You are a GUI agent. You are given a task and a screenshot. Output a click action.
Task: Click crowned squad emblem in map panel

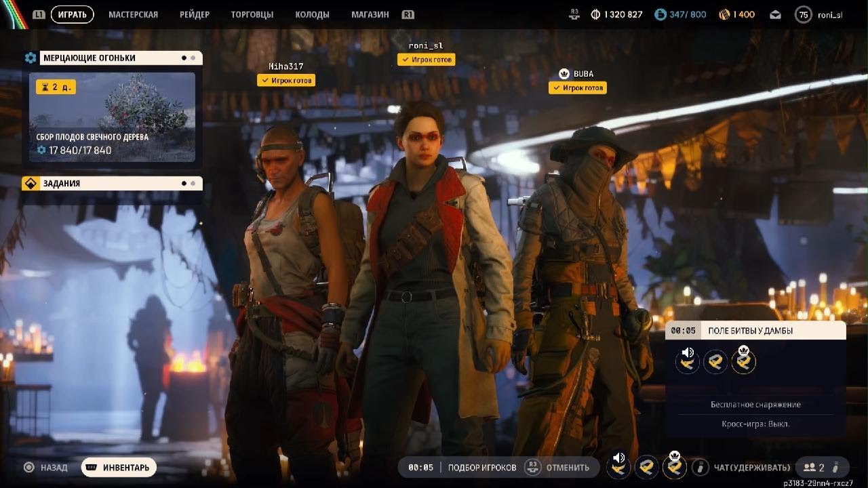click(x=743, y=360)
